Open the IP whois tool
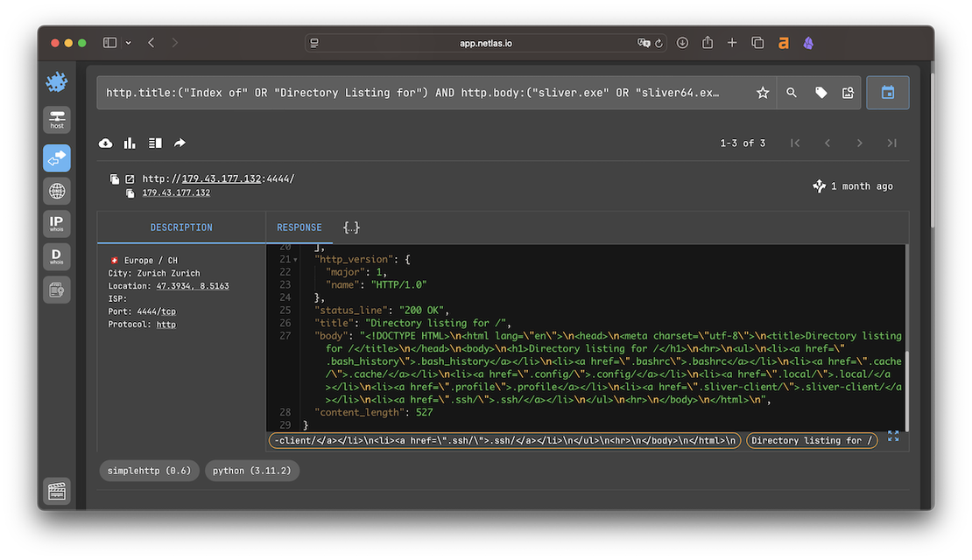This screenshot has height=560, width=972. click(56, 223)
